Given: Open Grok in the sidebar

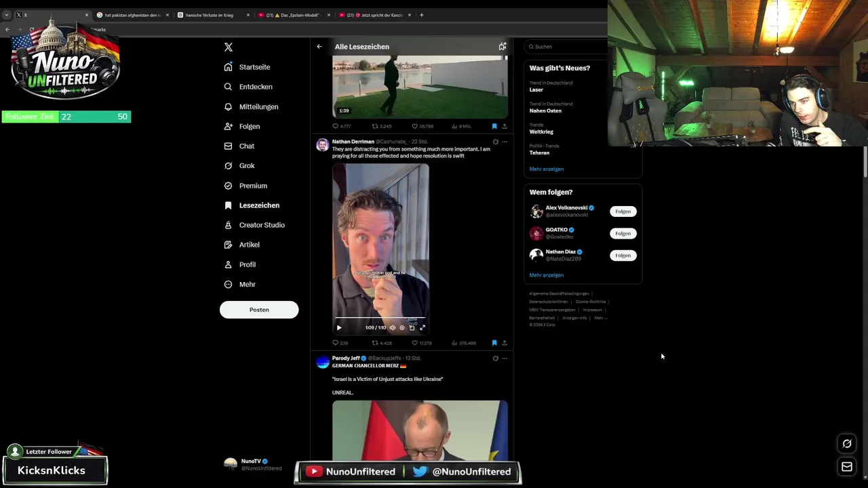Looking at the screenshot, I should tap(239, 165).
